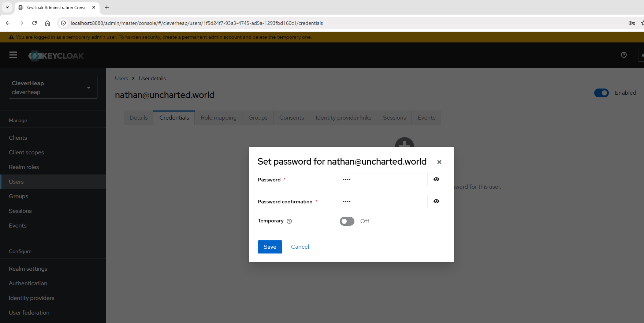Click the warning icon in the admin banner
644x323 pixels.
(11, 37)
